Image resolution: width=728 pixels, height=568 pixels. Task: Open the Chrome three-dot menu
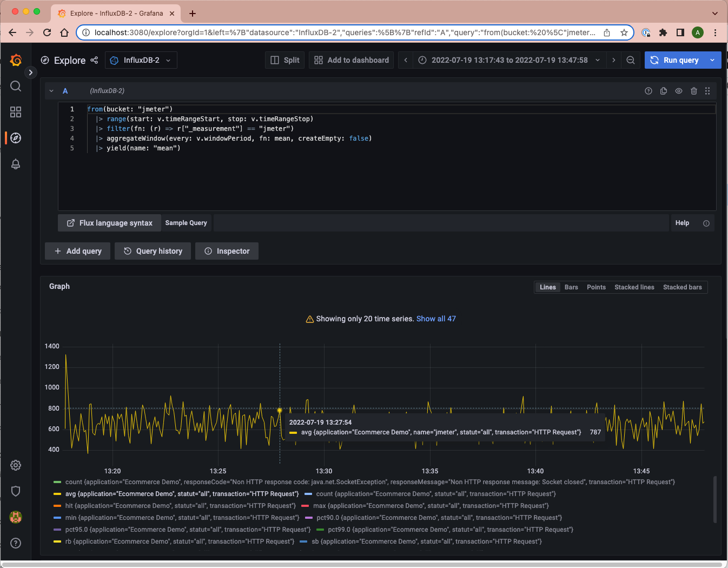pos(715,32)
